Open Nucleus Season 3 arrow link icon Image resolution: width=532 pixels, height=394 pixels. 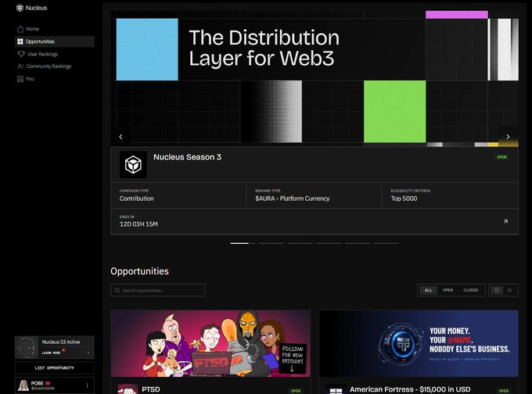[x=505, y=221]
